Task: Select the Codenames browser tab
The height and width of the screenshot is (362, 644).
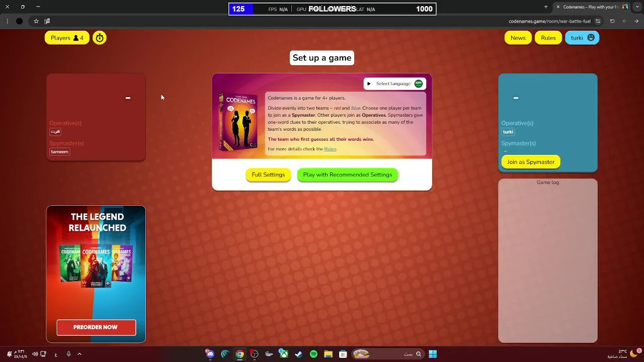Action: click(x=591, y=7)
